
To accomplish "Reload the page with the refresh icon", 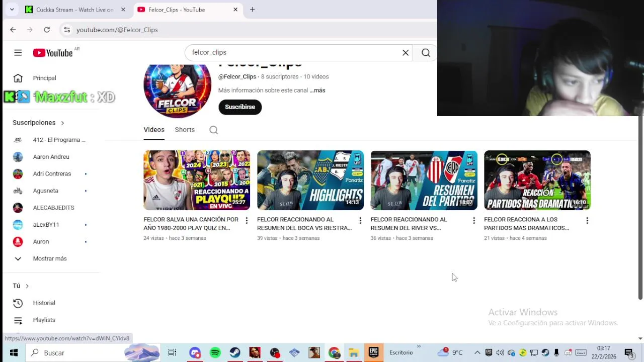I will click(x=47, y=30).
